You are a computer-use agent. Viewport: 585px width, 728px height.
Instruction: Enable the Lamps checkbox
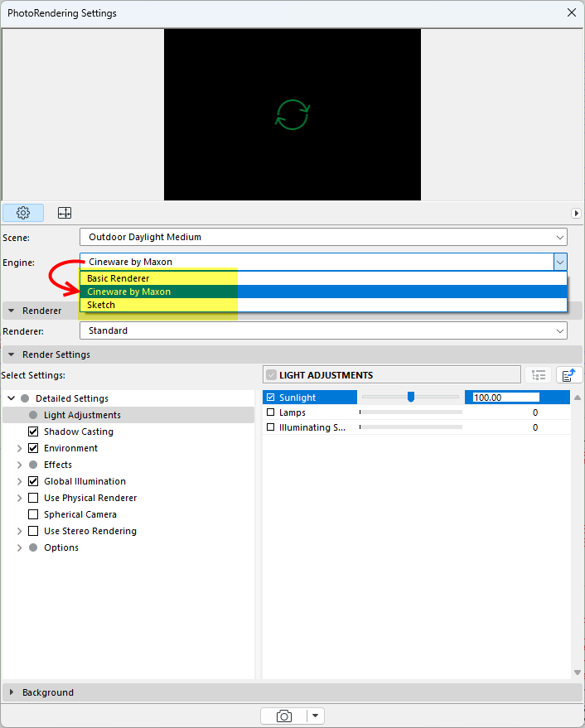pyautogui.click(x=271, y=412)
